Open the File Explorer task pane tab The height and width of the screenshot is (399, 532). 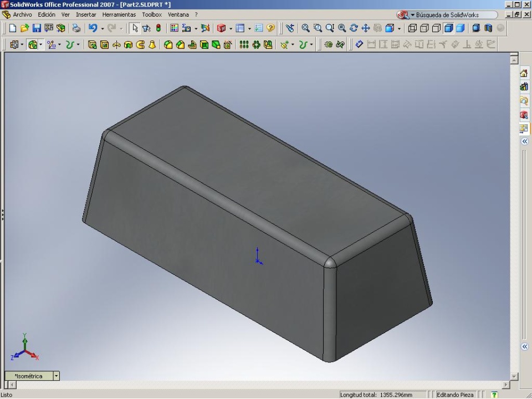[524, 101]
